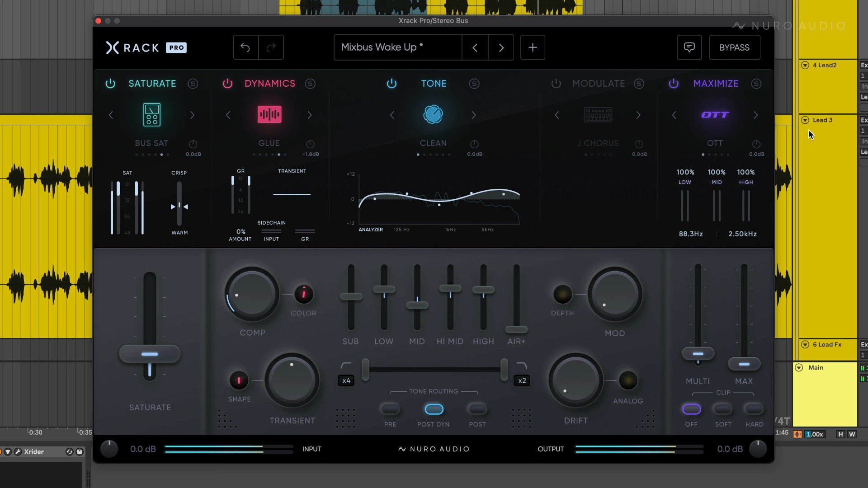Switch to next MAXIMIZE module
This screenshot has width=868, height=488.
[x=755, y=115]
